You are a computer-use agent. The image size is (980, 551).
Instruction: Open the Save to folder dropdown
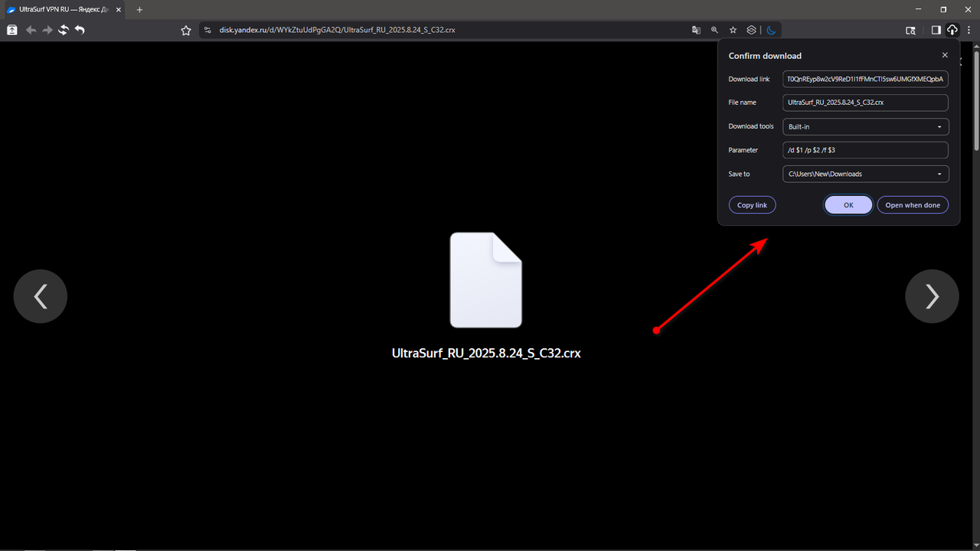[x=865, y=174]
